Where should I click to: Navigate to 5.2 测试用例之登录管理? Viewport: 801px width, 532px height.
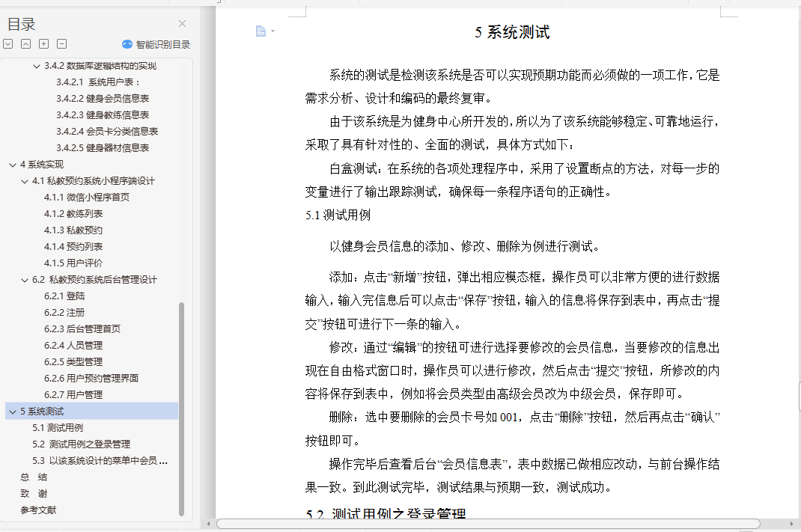82,444
